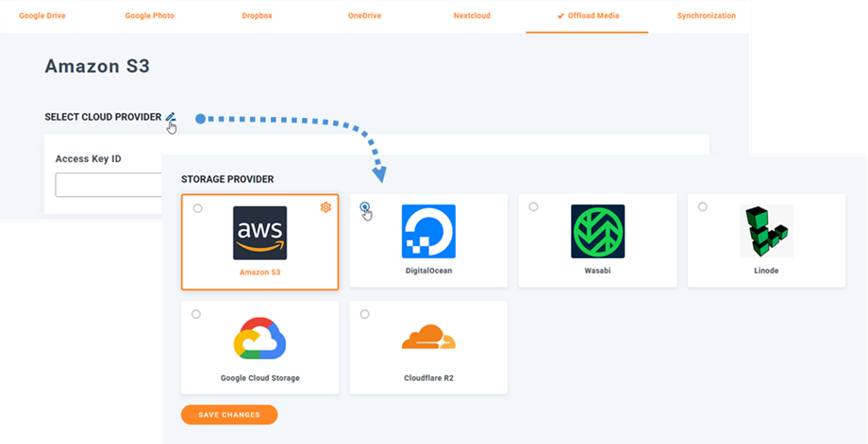Pick the Linode radio button
Viewport: 868px width, 444px height.
pos(703,206)
